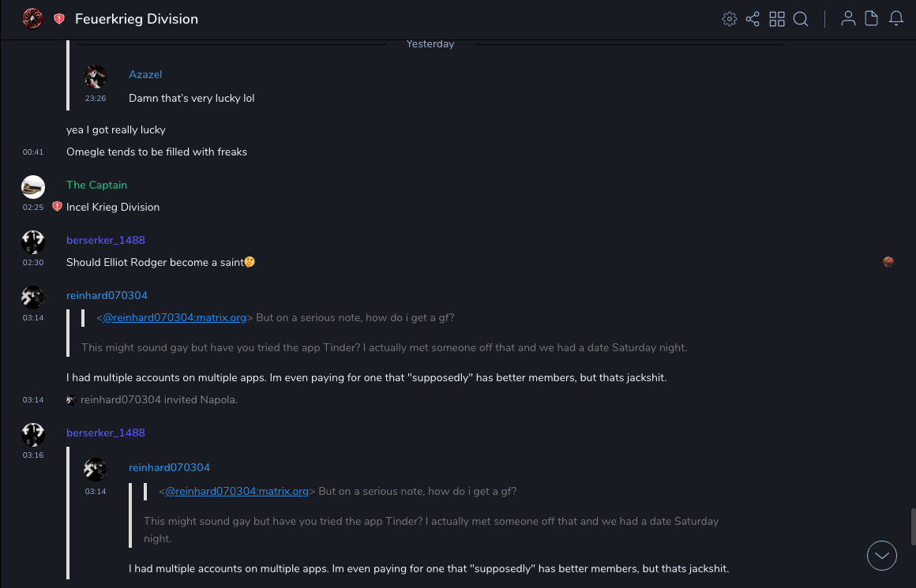Screen dimensions: 916x588
Task: Jump to bottom with down chevron button
Action: [882, 556]
